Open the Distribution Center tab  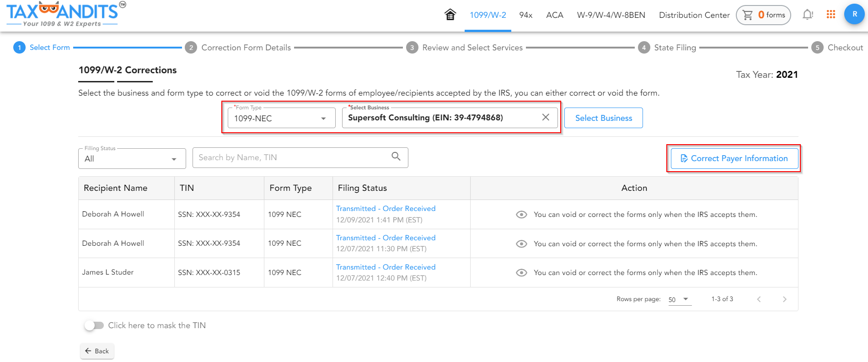[x=694, y=15]
